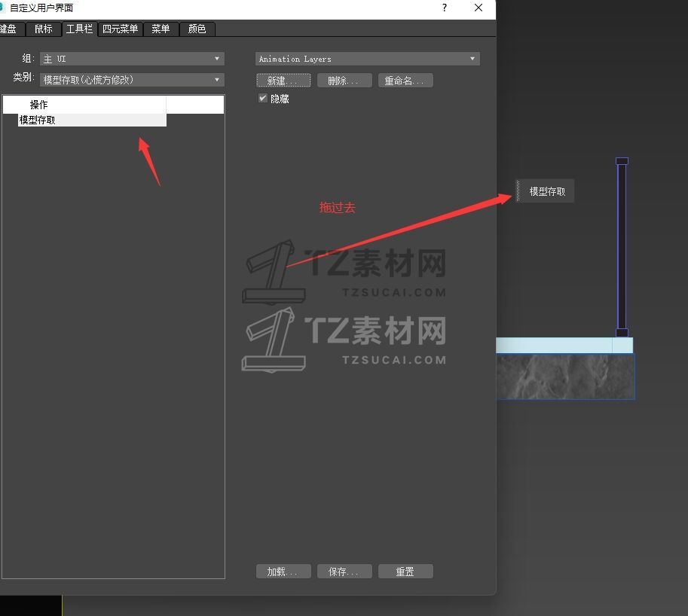
Task: Select the tall purple pole in viewport
Action: click(x=622, y=248)
